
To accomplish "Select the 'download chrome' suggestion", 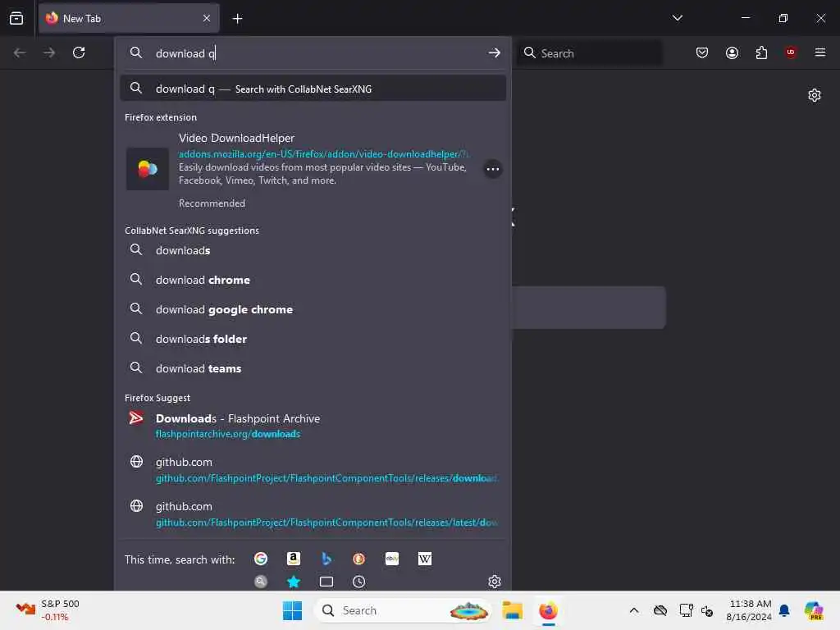I will [313, 280].
